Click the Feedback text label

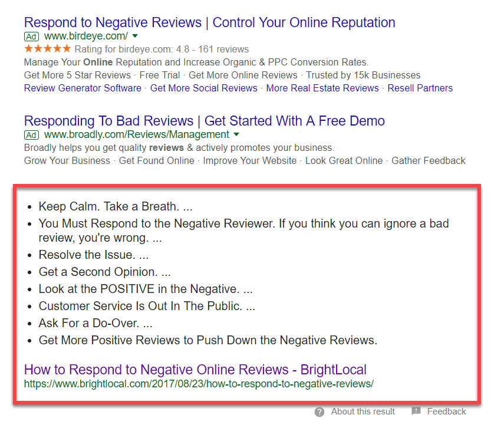446,411
